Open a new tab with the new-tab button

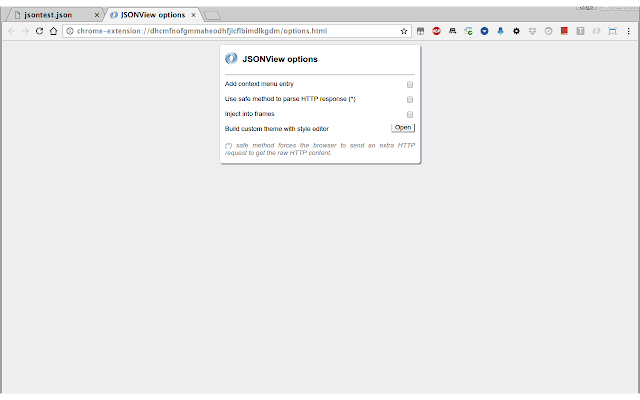212,16
